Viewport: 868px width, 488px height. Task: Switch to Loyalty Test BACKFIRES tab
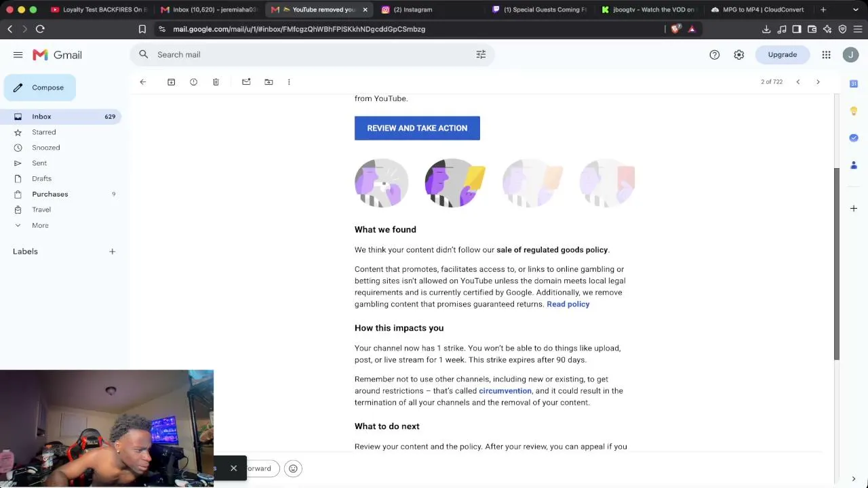pyautogui.click(x=98, y=9)
